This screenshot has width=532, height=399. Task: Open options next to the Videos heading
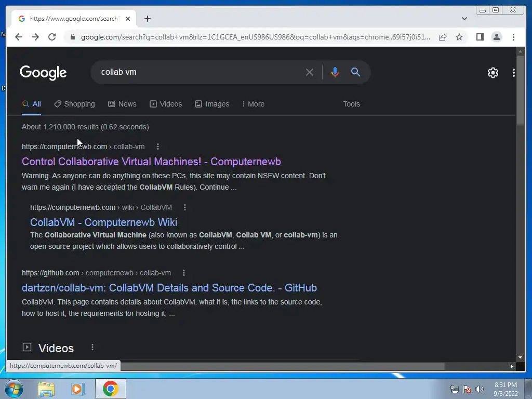click(x=92, y=348)
